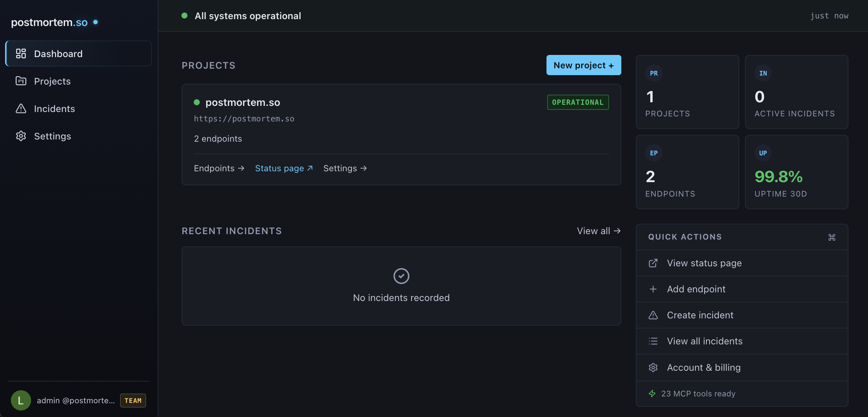Image resolution: width=868 pixels, height=417 pixels.
Task: Click the external link icon beside View status page
Action: coord(653,263)
